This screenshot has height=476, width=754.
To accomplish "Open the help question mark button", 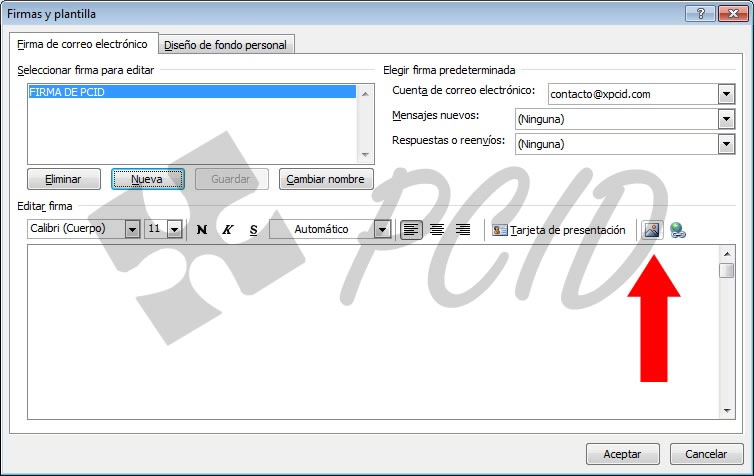I will 700,13.
